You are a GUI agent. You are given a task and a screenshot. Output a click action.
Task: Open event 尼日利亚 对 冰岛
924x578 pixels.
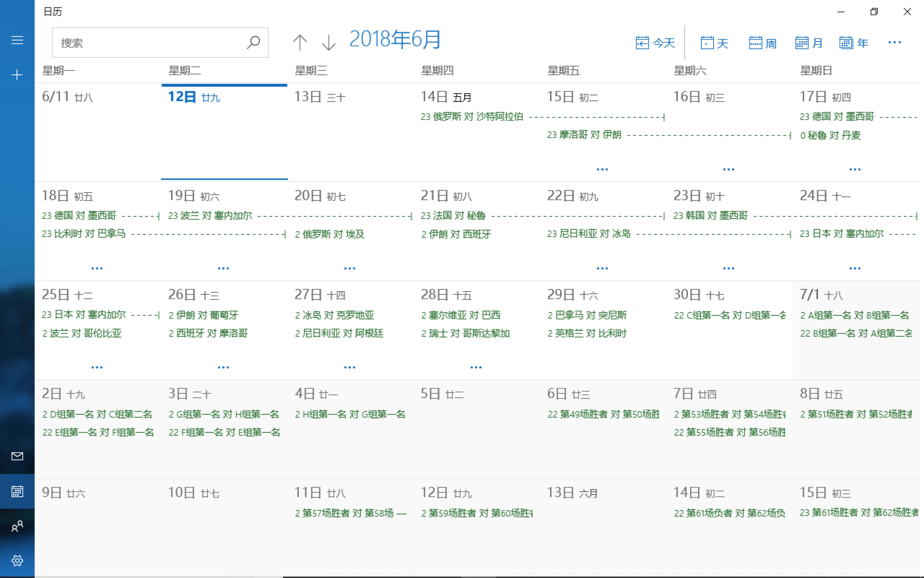(668, 234)
